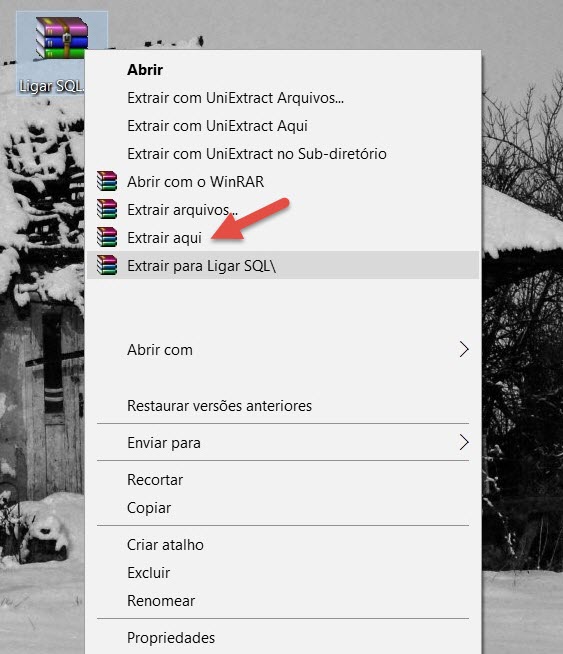Click WinRAR icon beside Extrair aqui
The height and width of the screenshot is (654, 563).
(107, 237)
